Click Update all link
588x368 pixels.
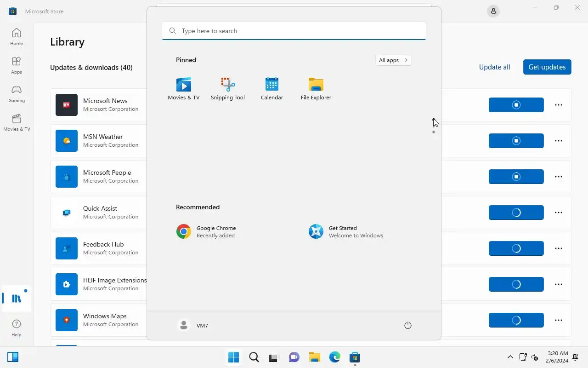click(494, 67)
